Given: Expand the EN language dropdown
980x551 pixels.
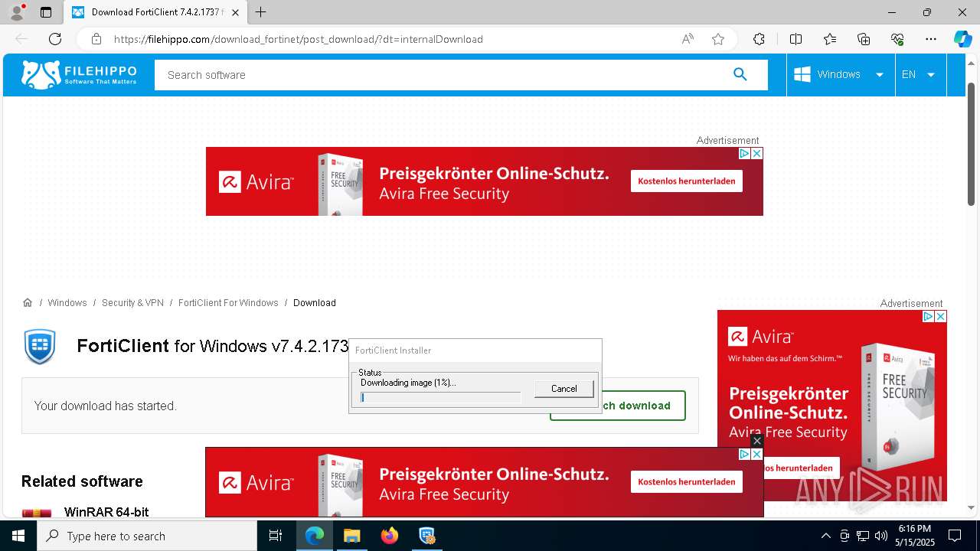Looking at the screenshot, I should [920, 74].
